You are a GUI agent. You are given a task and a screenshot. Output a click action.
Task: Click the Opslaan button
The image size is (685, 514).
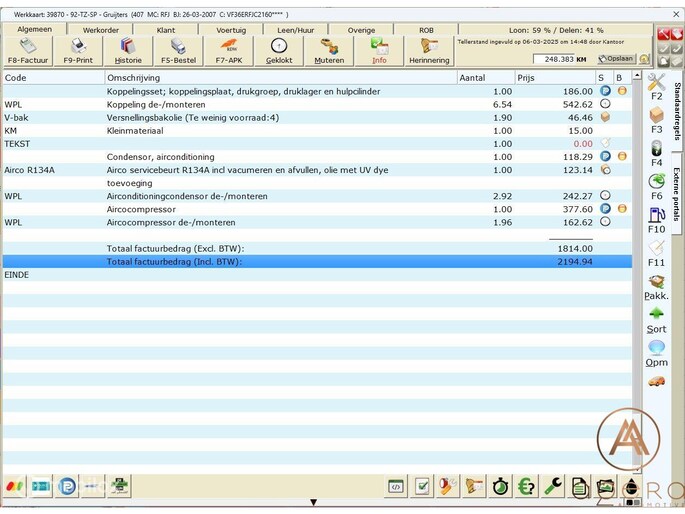point(616,59)
